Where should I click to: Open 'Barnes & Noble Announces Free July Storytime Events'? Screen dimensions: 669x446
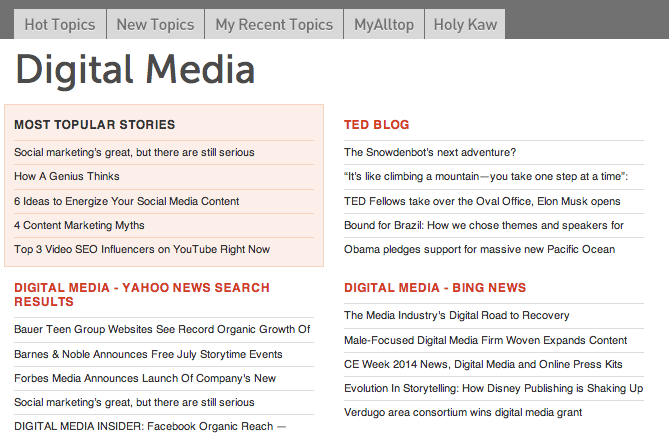click(x=148, y=354)
